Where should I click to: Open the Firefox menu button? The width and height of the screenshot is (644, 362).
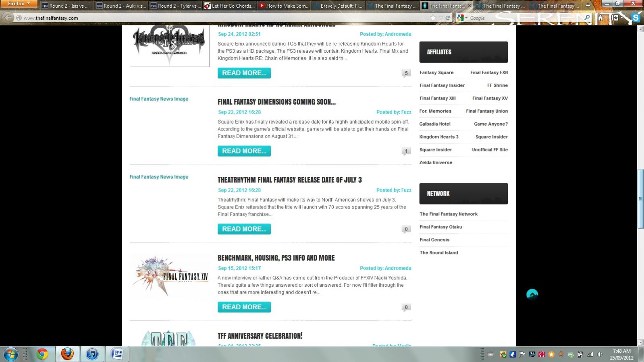(19, 4)
